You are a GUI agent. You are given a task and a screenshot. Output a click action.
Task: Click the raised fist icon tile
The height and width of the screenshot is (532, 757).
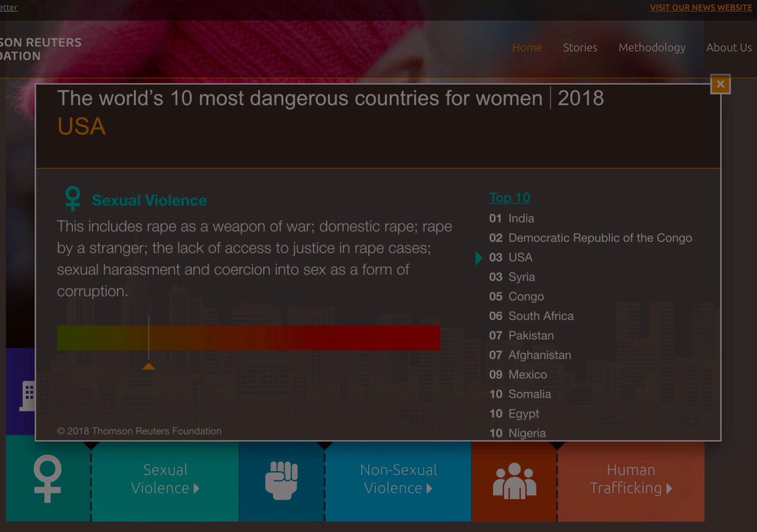click(281, 480)
